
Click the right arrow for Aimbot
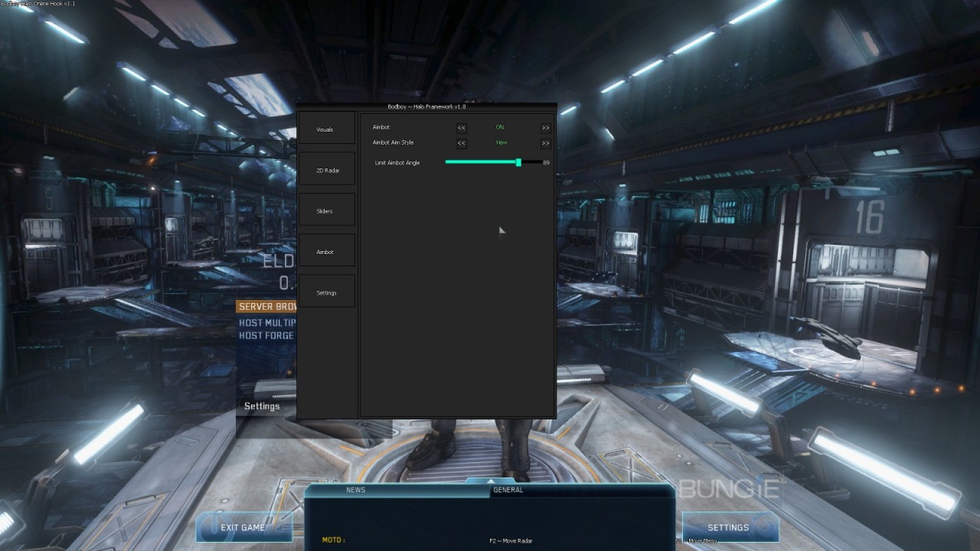[545, 128]
